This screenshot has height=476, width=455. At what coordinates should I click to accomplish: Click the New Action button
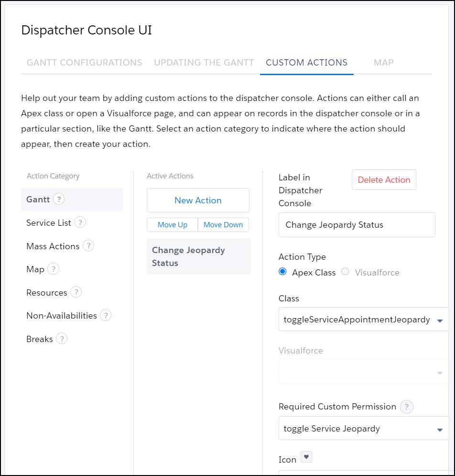click(x=198, y=200)
